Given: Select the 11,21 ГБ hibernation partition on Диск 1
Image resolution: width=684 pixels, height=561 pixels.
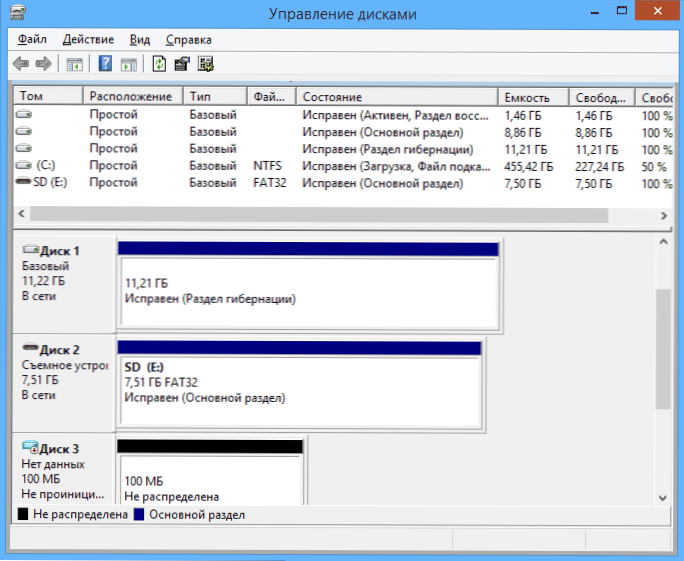Looking at the screenshot, I should (309, 286).
